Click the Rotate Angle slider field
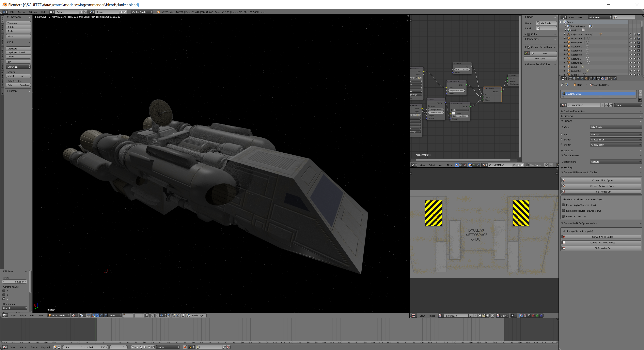The width and height of the screenshot is (644, 350). [15, 282]
